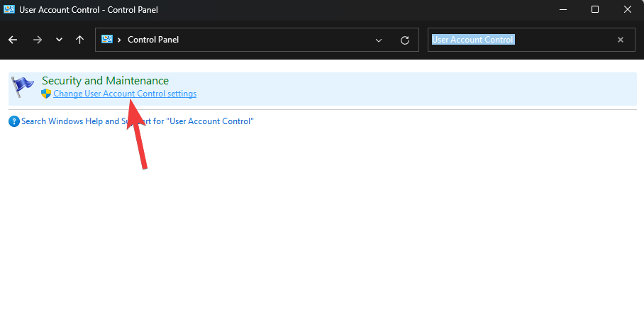The height and width of the screenshot is (327, 644).
Task: Open the address bar history dropdown
Action: 379,40
